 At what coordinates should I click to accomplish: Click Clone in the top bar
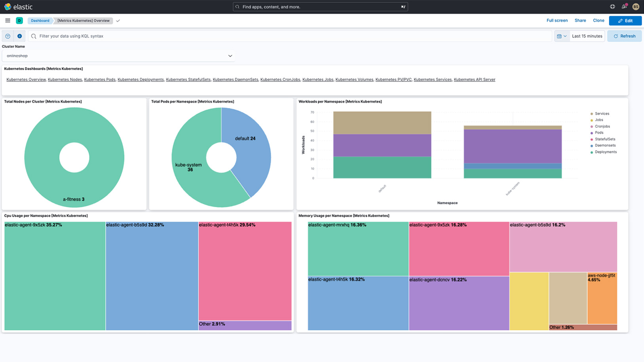[598, 21]
